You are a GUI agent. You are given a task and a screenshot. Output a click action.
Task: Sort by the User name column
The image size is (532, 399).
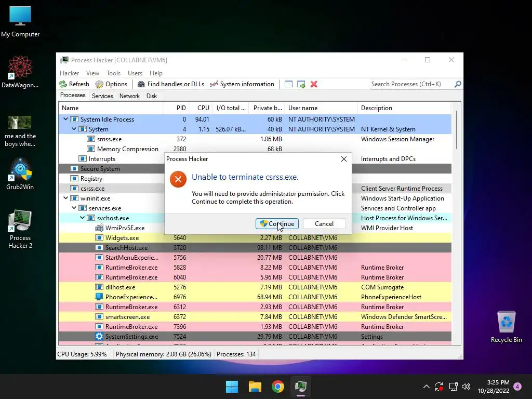click(x=321, y=108)
